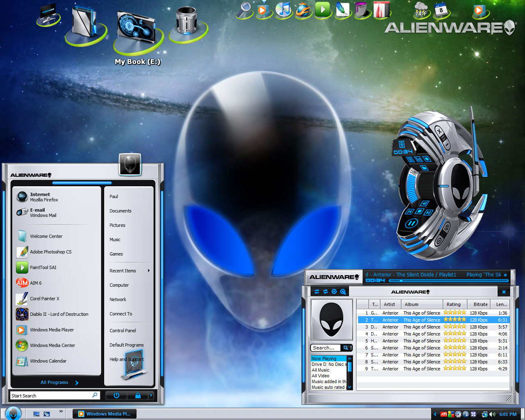Select track 9 with length 4:29
Image resolution: width=525 pixels, height=420 pixels.
(x=433, y=369)
